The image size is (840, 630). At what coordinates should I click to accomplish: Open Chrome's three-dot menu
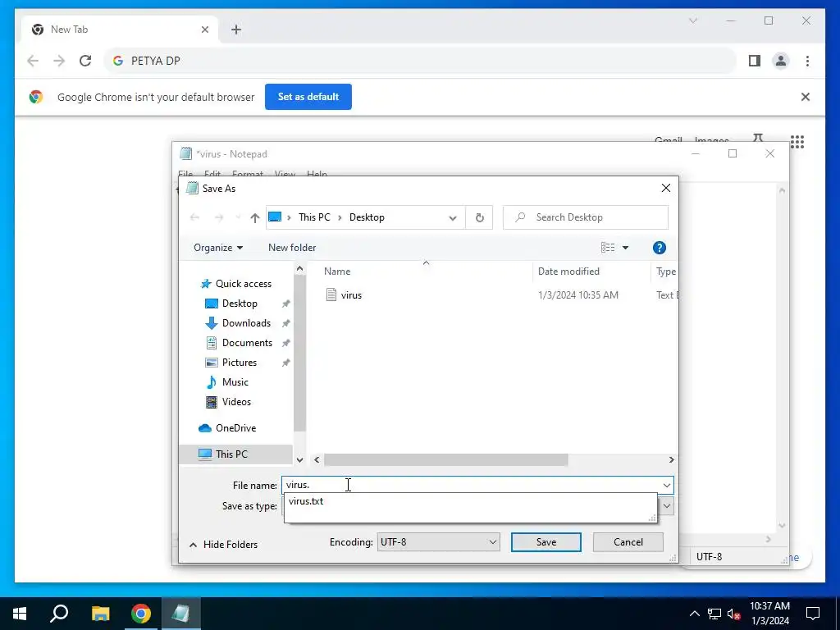click(x=807, y=61)
